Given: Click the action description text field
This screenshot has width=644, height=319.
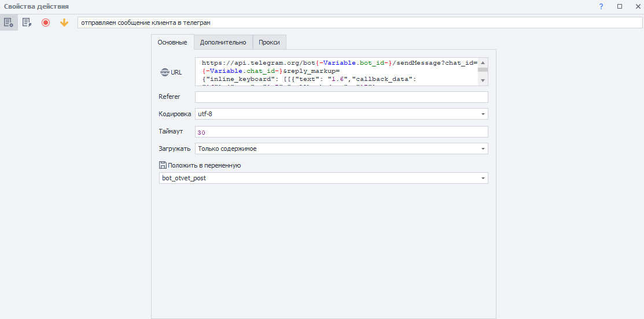Looking at the screenshot, I should click(x=359, y=23).
